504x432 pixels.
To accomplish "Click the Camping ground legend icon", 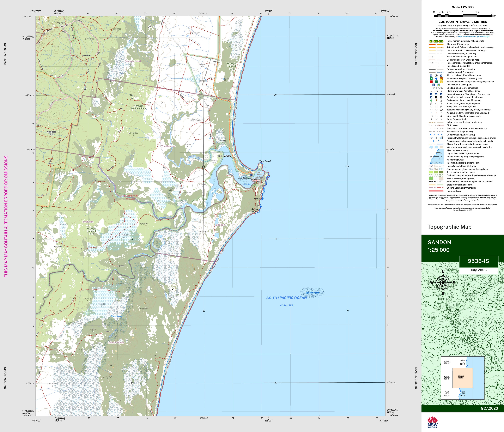I will (431, 97).
